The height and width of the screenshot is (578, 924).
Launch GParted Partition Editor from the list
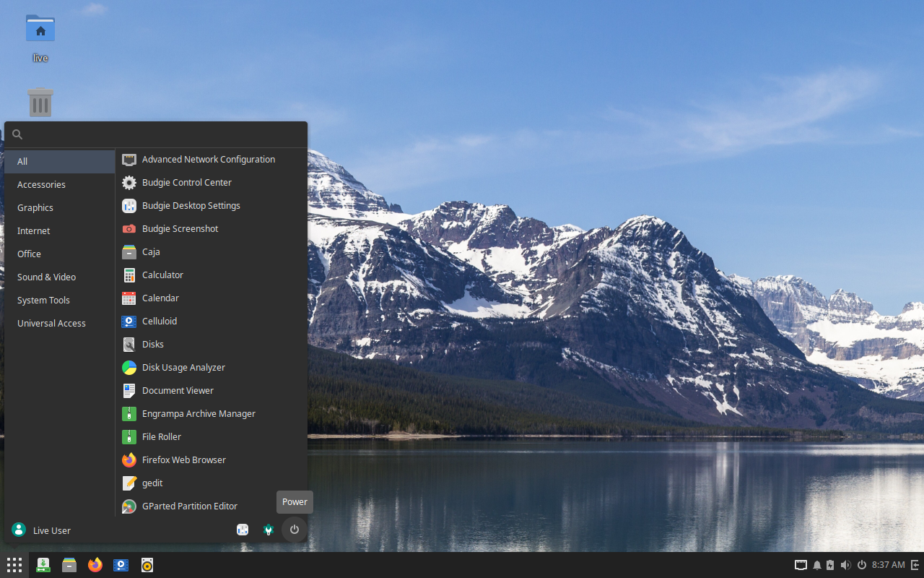[189, 506]
